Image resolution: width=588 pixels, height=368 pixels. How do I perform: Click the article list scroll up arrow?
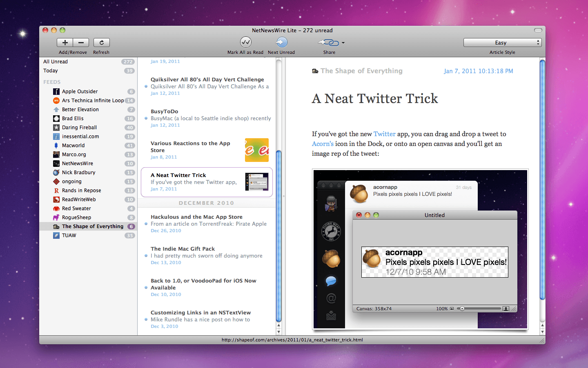(279, 326)
